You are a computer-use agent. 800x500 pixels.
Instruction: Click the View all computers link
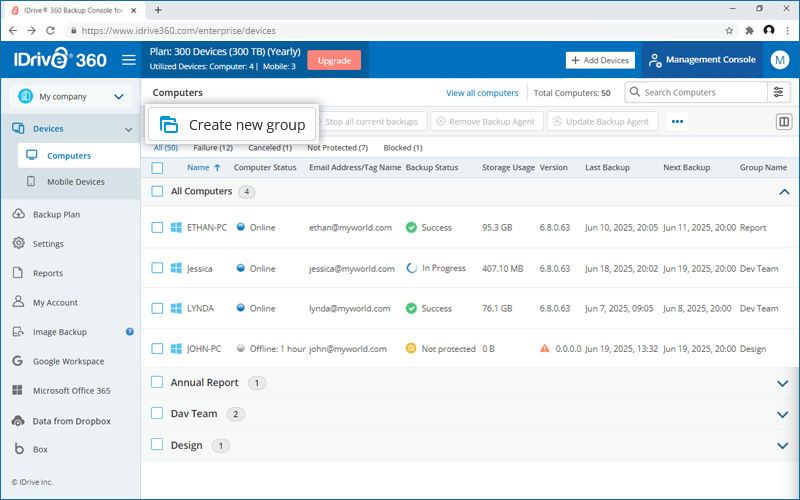coord(482,93)
